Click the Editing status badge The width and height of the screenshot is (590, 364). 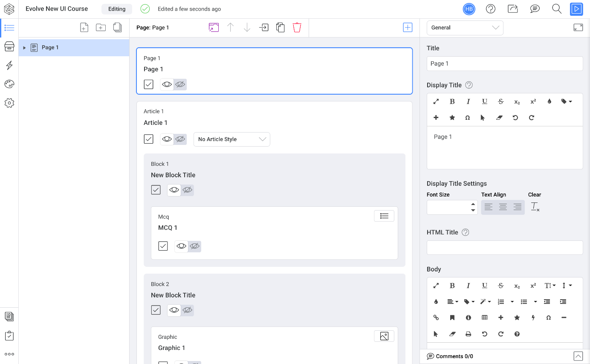click(x=116, y=9)
